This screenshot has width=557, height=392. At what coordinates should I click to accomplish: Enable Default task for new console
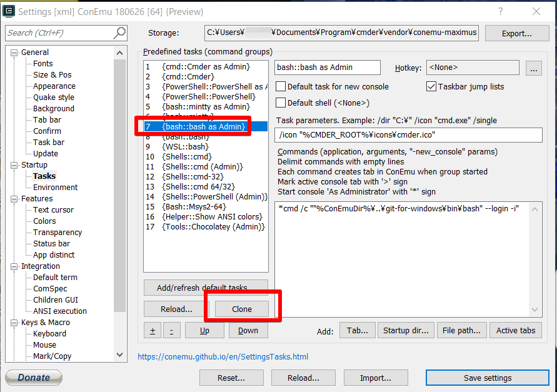281,86
